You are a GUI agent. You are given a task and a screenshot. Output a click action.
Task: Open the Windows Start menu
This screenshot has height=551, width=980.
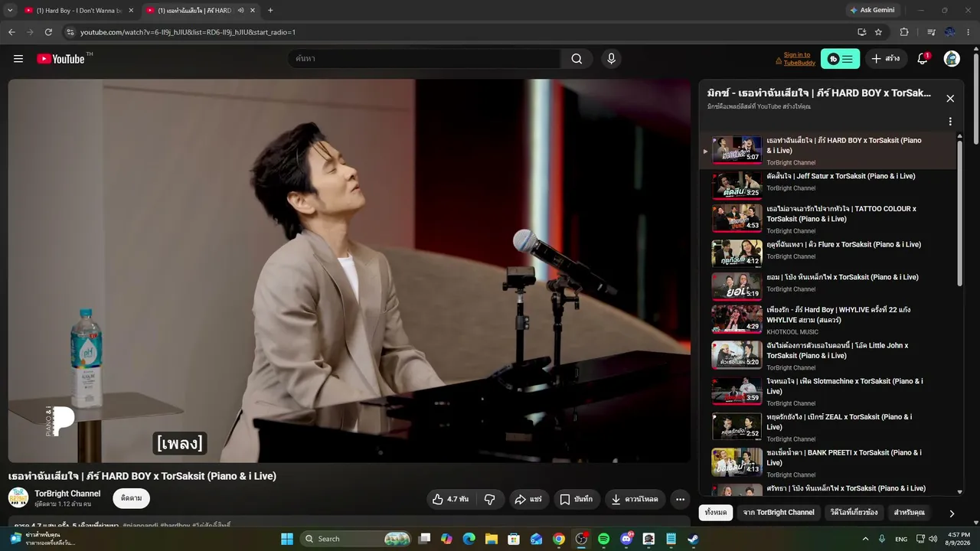point(287,539)
